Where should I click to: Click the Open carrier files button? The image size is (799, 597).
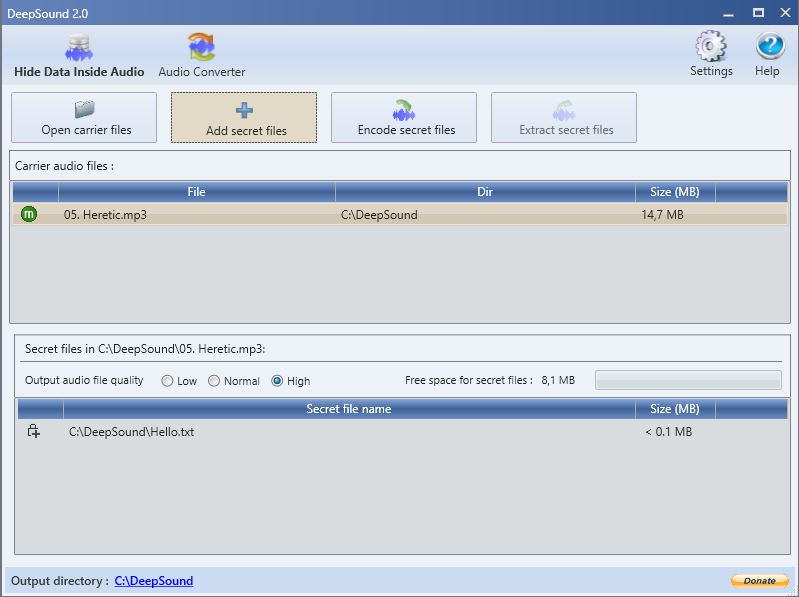coord(85,117)
